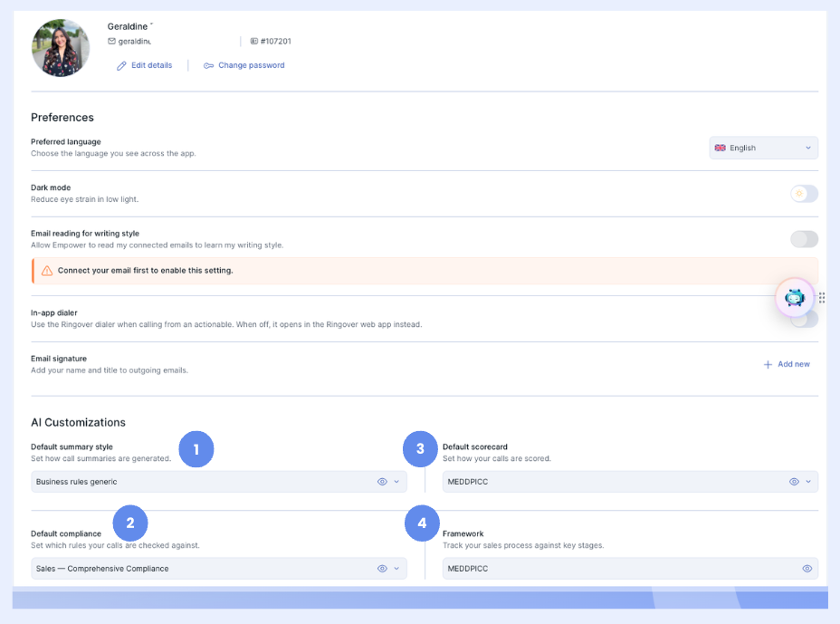Click the plus icon next to Add new
This screenshot has width=840, height=624.
[768, 365]
